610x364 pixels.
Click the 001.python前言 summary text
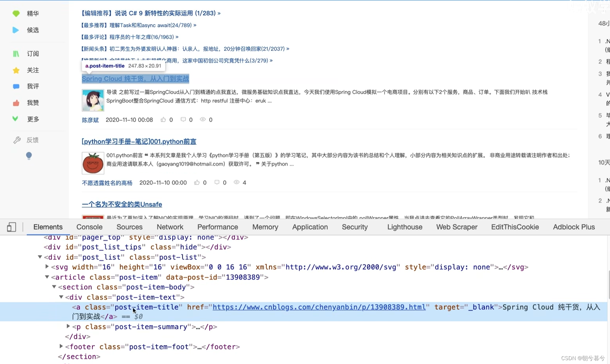pyautogui.click(x=338, y=159)
